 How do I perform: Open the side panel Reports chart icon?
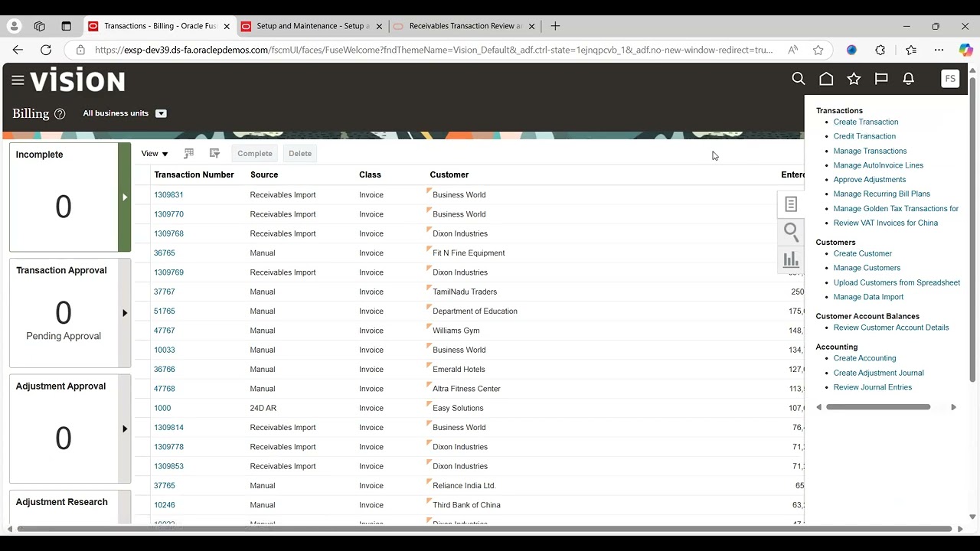[x=791, y=259]
